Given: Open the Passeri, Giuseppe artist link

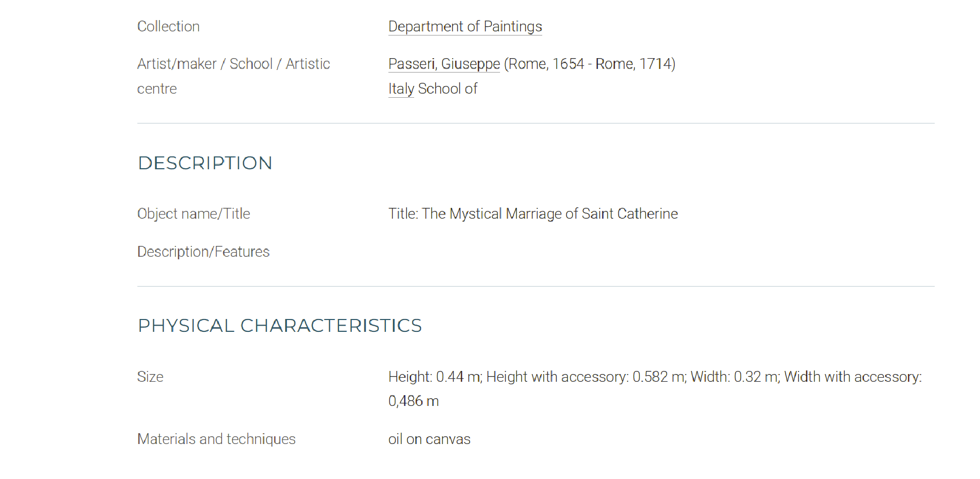Looking at the screenshot, I should point(444,64).
